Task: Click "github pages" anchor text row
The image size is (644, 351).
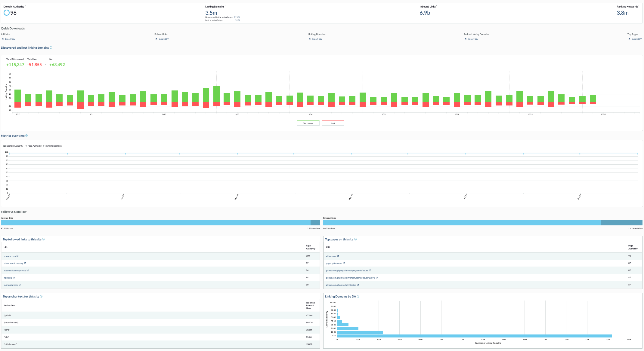Action: coord(160,344)
